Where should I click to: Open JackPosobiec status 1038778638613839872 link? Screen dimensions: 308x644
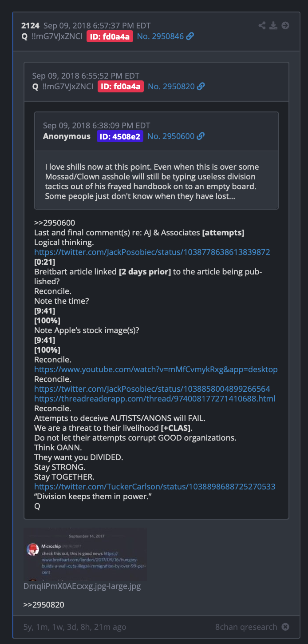pyautogui.click(x=152, y=252)
